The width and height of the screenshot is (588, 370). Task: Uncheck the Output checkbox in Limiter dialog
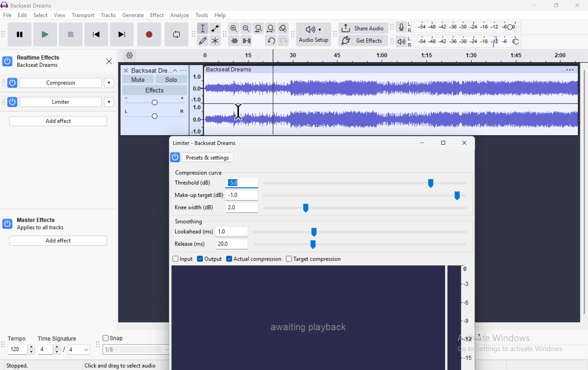(200, 259)
